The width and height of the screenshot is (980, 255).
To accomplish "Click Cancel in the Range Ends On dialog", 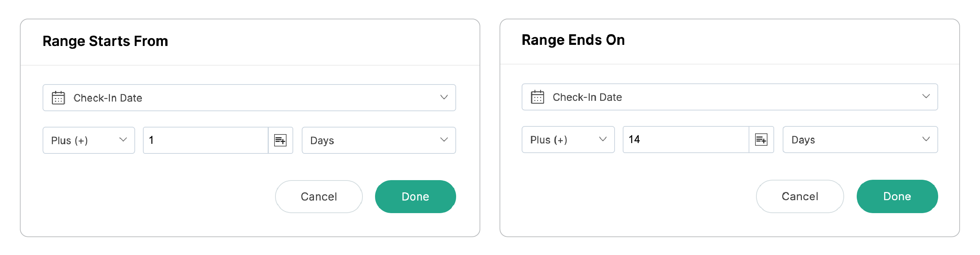I will (800, 196).
